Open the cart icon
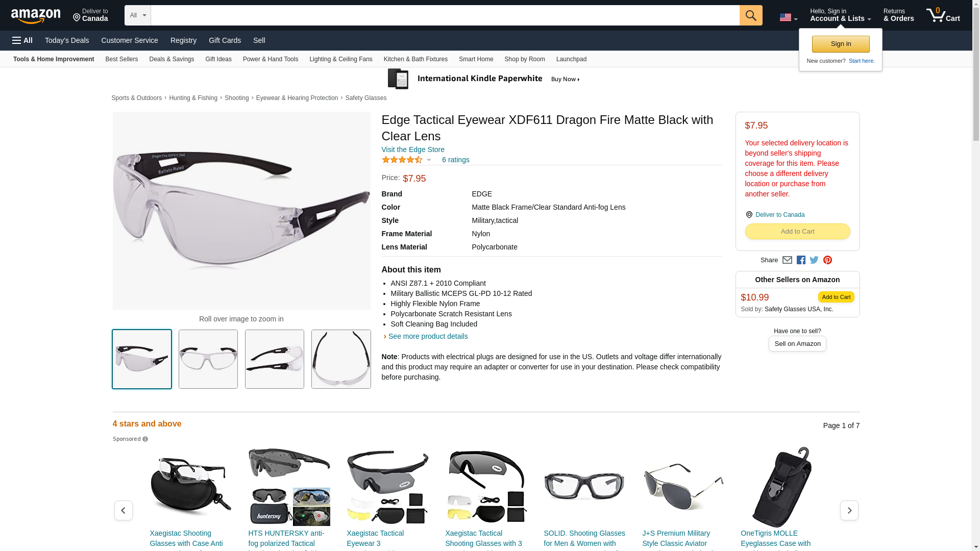The image size is (980, 551). point(943,15)
